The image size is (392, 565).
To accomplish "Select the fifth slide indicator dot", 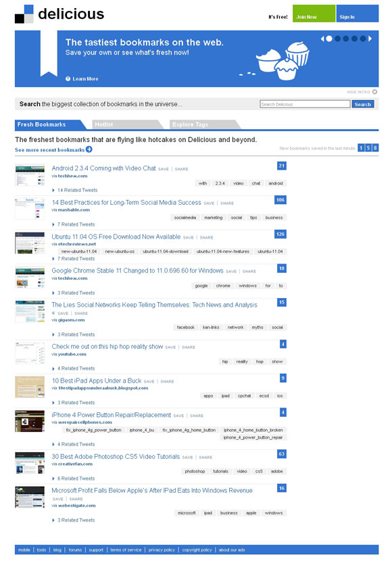I will click(363, 39).
